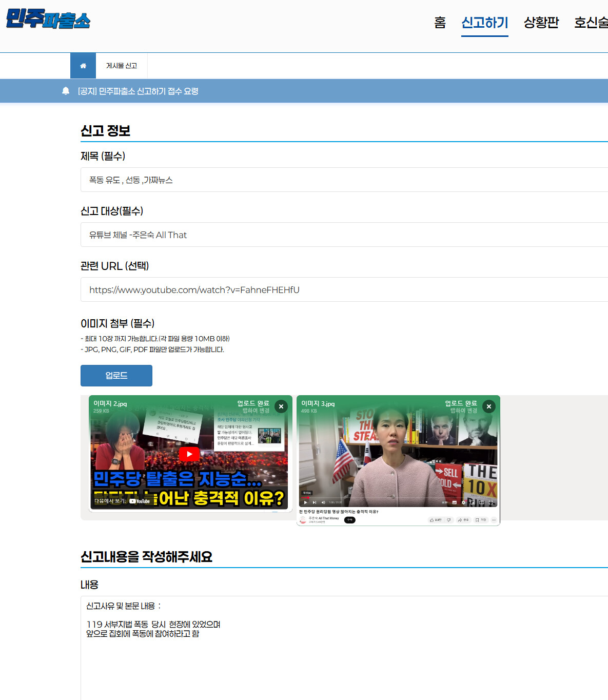Remove the uploaded 이미지 3.jpg file
This screenshot has height=700, width=608.
(x=488, y=406)
